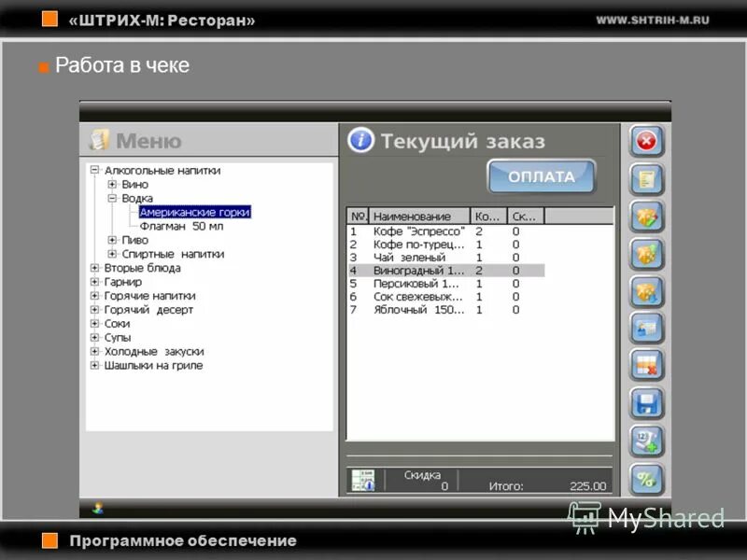This screenshot has height=560, width=747.
Task: Click the Наименование column header
Action: (x=419, y=217)
